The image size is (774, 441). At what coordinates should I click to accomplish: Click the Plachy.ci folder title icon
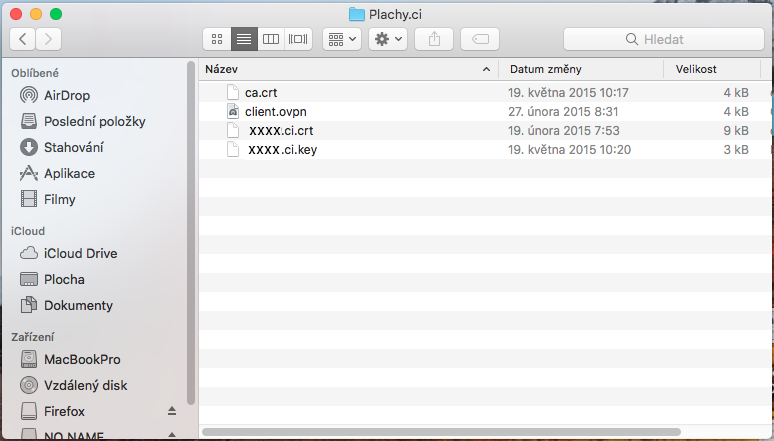point(356,14)
